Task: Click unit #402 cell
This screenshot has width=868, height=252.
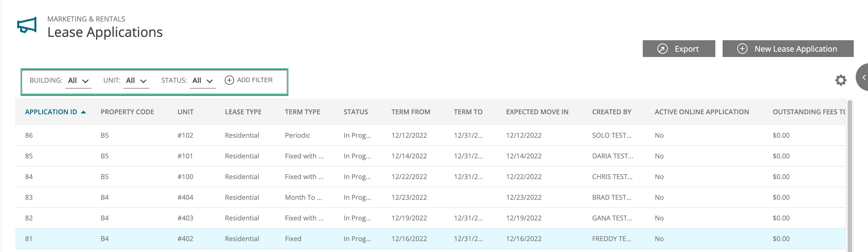Action: coord(185,239)
